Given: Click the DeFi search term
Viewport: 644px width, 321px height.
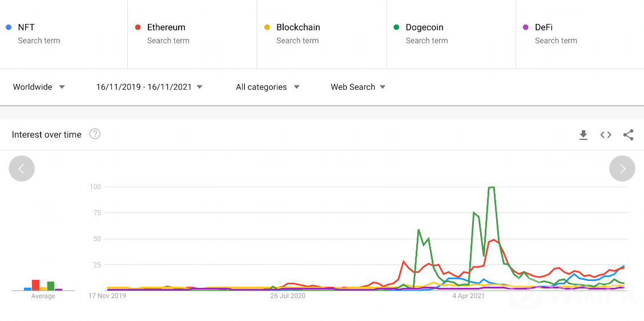Looking at the screenshot, I should coord(544,27).
